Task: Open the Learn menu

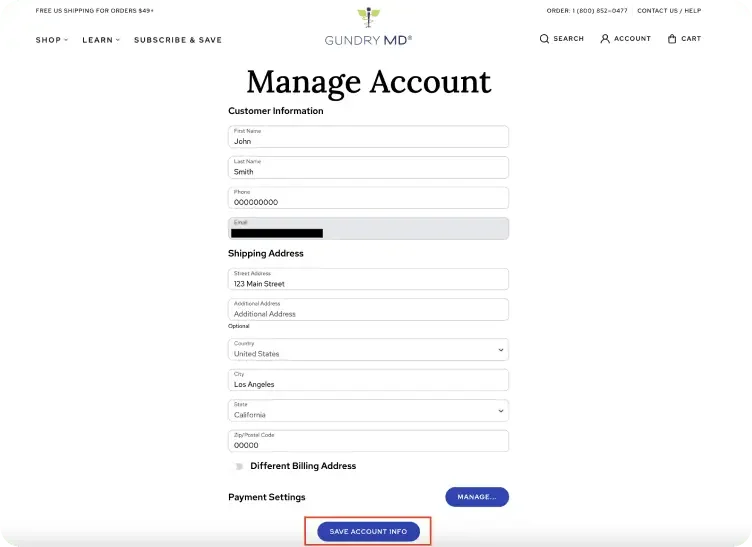Action: (x=100, y=40)
